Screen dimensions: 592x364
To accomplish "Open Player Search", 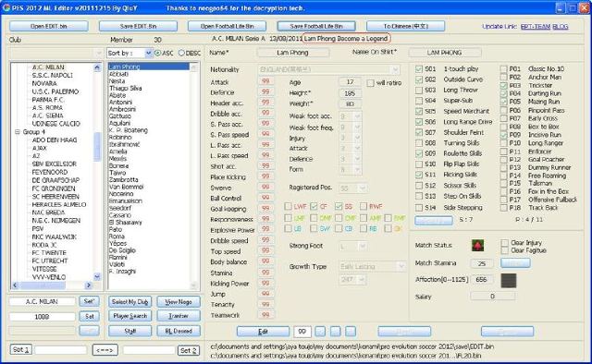I will pyautogui.click(x=129, y=316).
